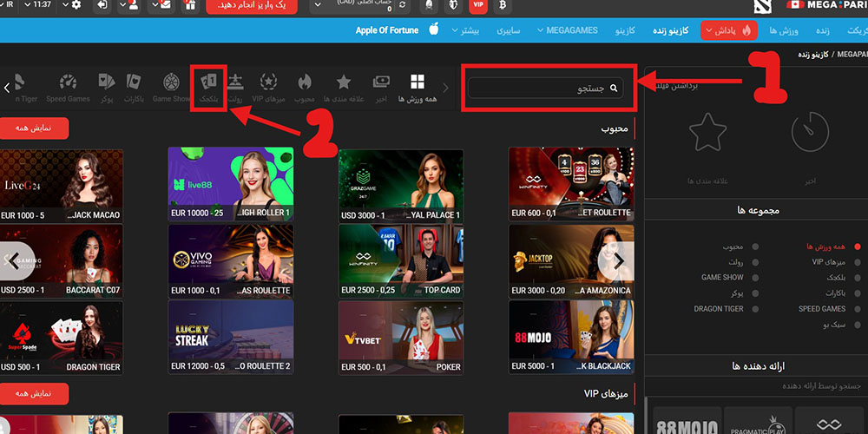Click the sidebar recent stopwatch icon

tap(811, 132)
